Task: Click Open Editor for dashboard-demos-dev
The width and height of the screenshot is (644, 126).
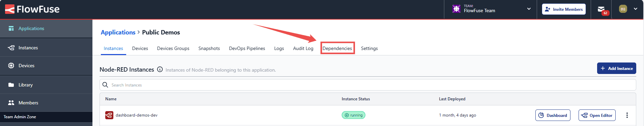Action: coord(597,115)
